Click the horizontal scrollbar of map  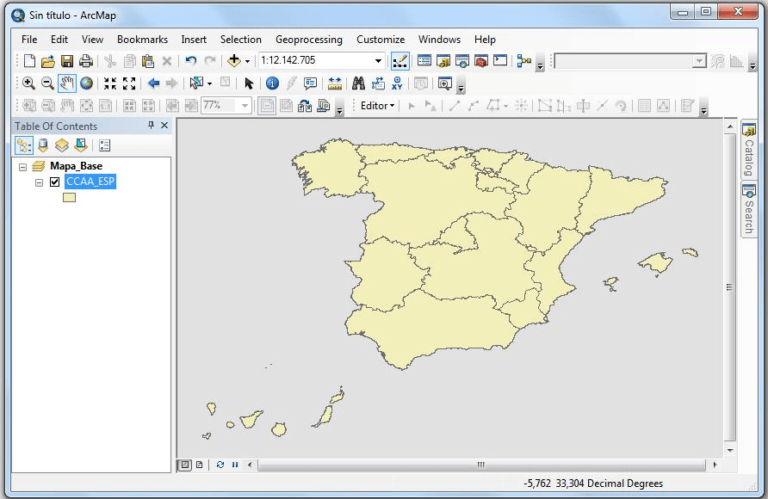[481, 464]
